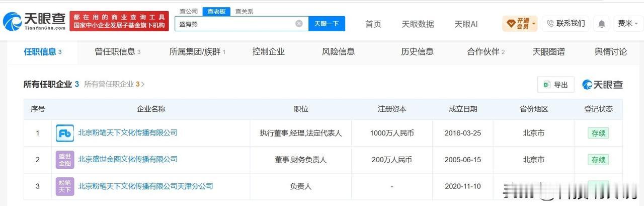Select the 所有任职企业 filter
This screenshot has width=644, height=206.
coord(51,84)
